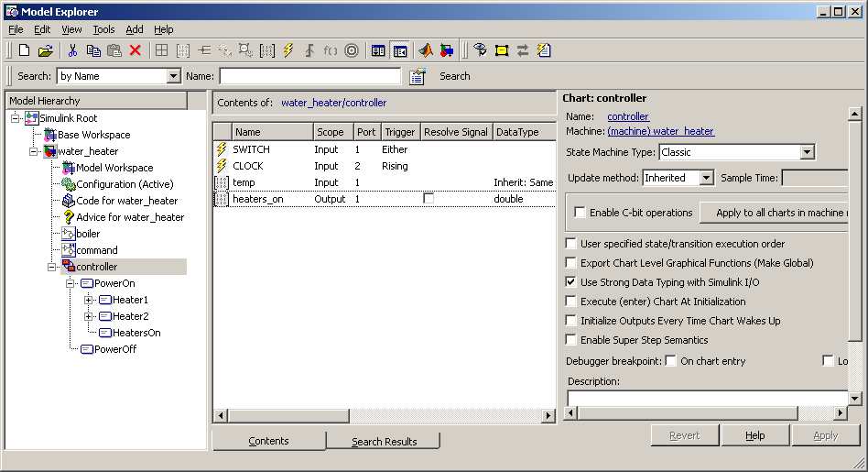Collapse the controller tree node
This screenshot has width=868, height=472.
[52, 267]
